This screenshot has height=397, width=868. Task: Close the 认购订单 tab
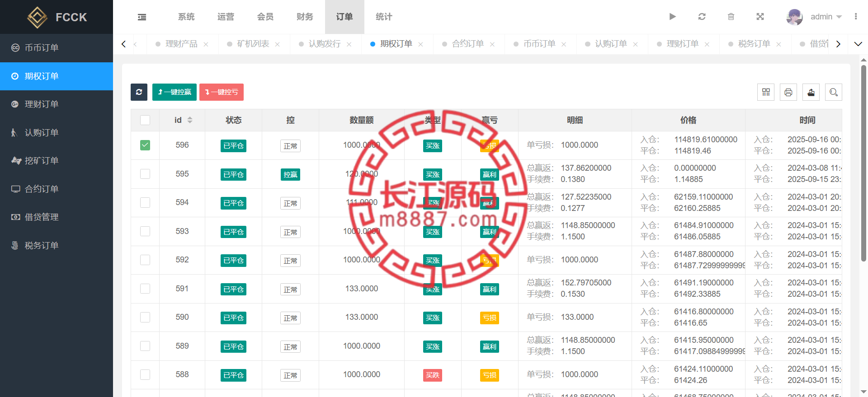click(635, 44)
